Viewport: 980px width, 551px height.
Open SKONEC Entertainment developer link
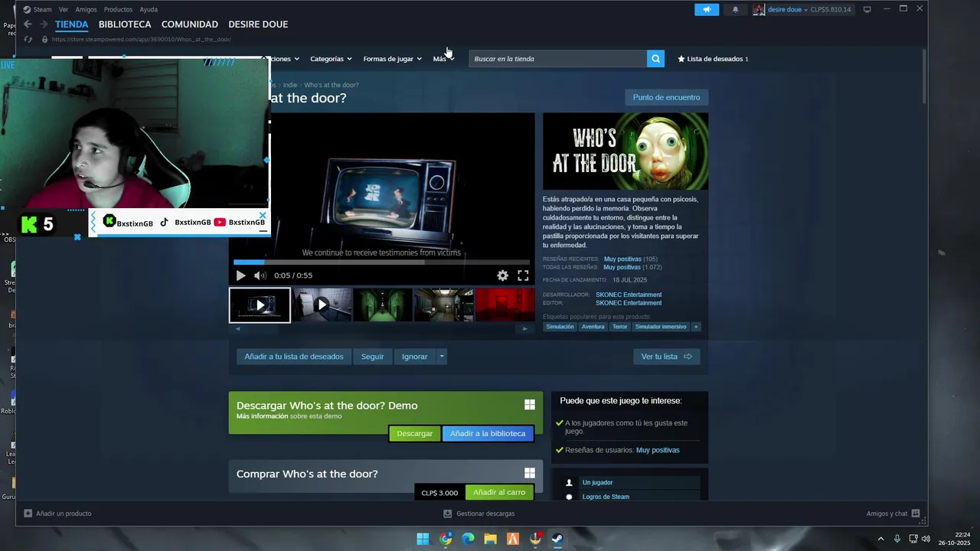coord(629,295)
